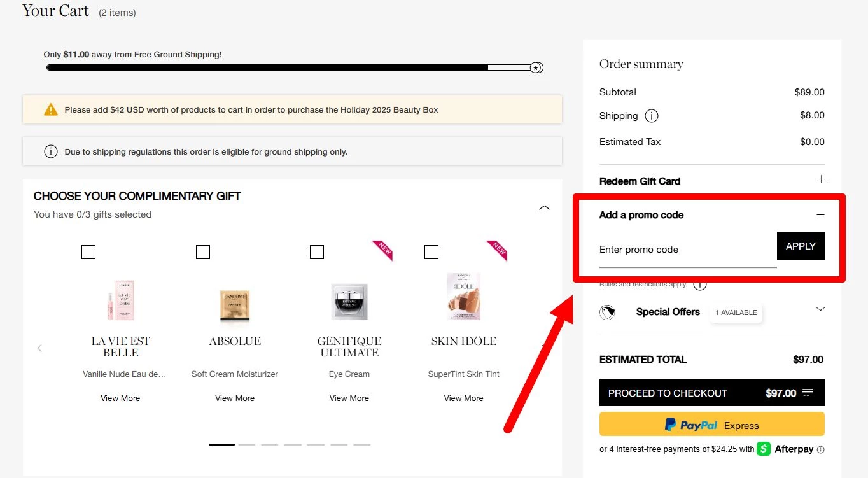Click the free shipping progress bar
868x478 pixels.
coord(293,67)
